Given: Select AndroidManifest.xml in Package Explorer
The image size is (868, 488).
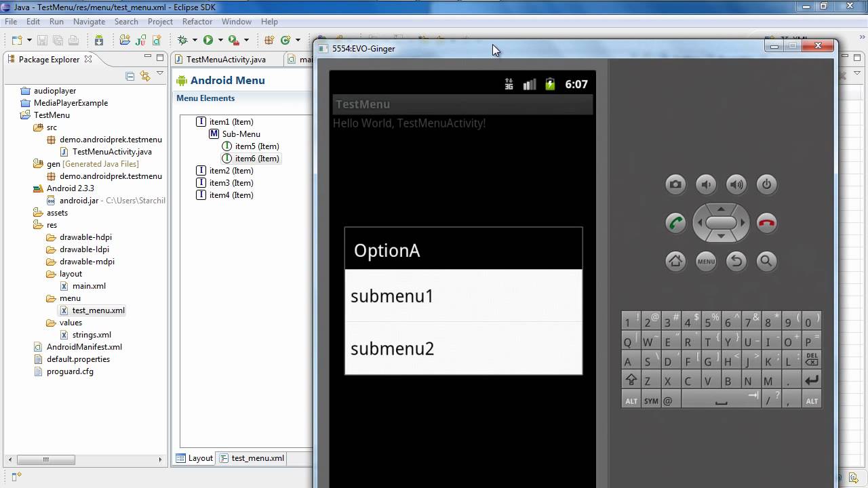Looking at the screenshot, I should [77, 347].
